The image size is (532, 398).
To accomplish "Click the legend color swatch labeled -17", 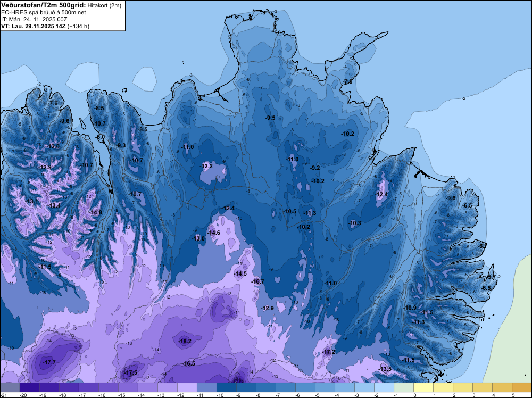I will (x=88, y=387).
